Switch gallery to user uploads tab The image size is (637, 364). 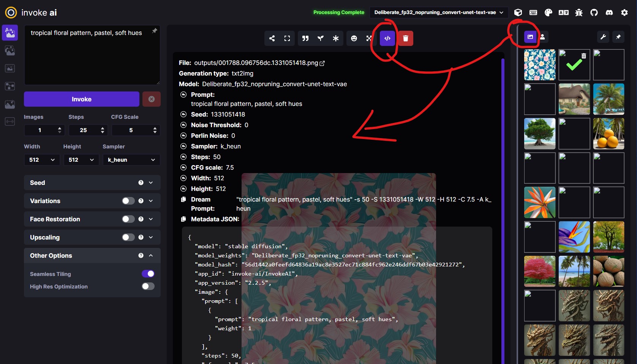pos(543,37)
